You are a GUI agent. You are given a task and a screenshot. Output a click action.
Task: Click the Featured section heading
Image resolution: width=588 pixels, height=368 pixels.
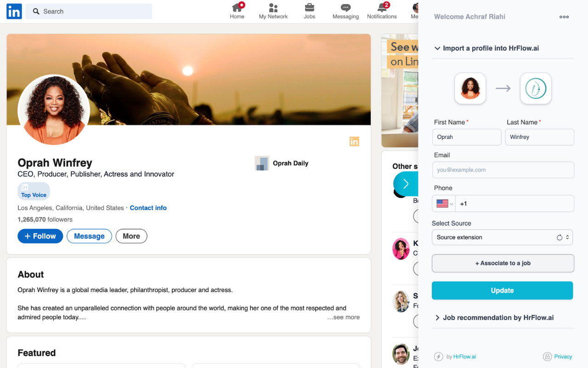pos(37,353)
